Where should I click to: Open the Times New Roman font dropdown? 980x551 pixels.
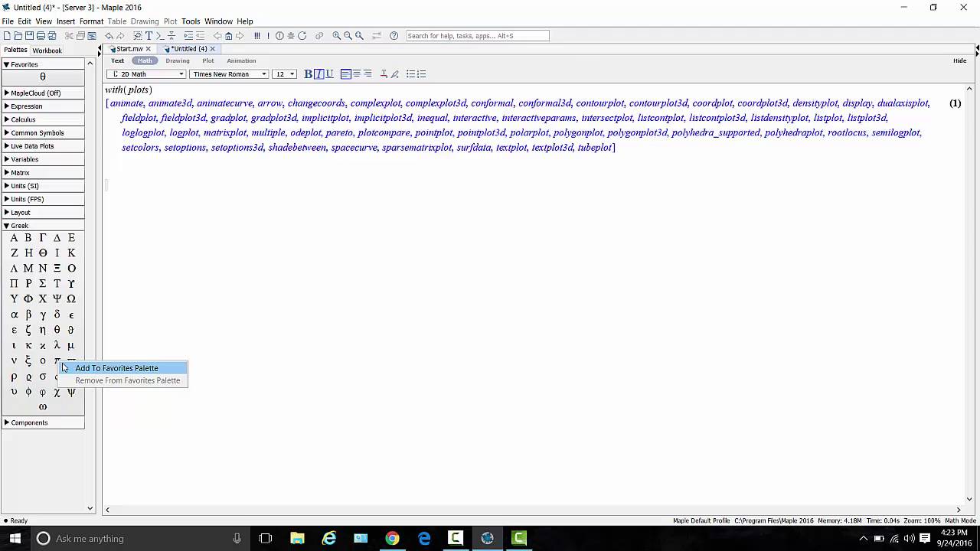[229, 74]
